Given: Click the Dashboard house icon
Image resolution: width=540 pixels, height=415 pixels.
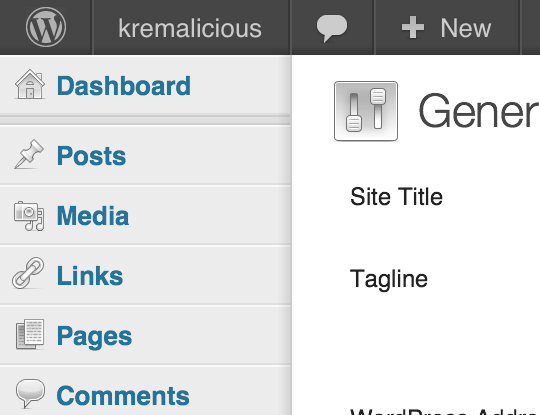Looking at the screenshot, I should (x=30, y=84).
